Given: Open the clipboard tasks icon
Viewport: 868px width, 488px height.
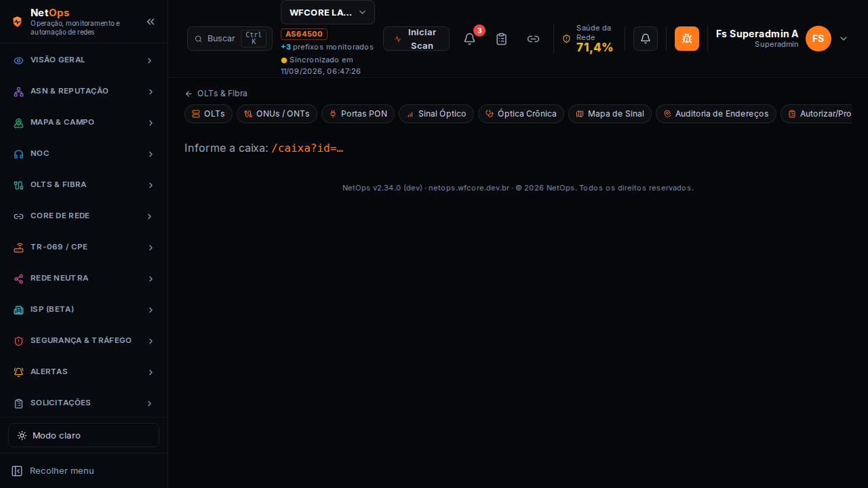Looking at the screenshot, I should tap(502, 39).
